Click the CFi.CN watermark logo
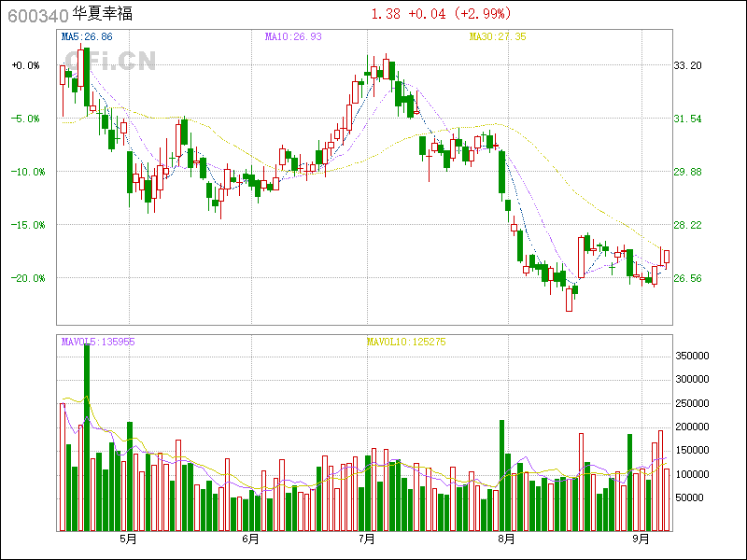The image size is (747, 560). click(110, 62)
